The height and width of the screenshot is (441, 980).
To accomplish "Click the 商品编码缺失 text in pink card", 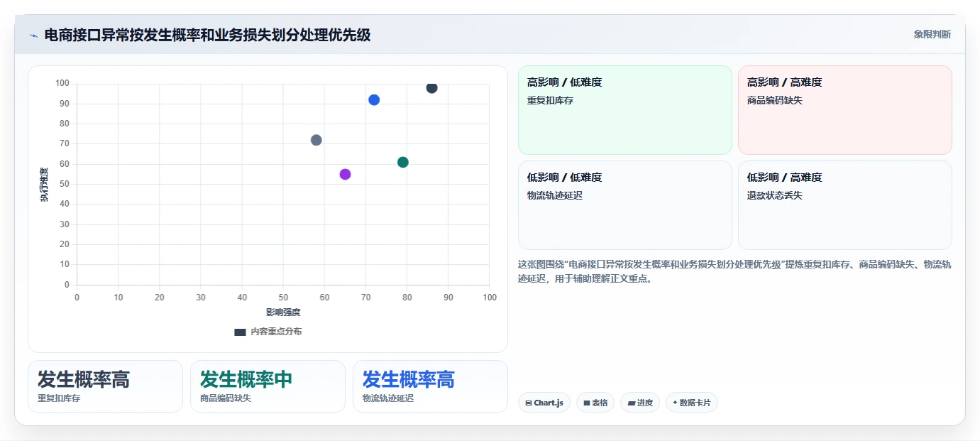I will pyautogui.click(x=775, y=101).
